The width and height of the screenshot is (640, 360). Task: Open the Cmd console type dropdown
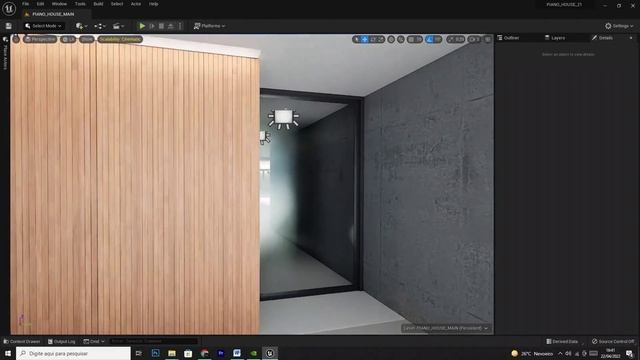[94, 341]
